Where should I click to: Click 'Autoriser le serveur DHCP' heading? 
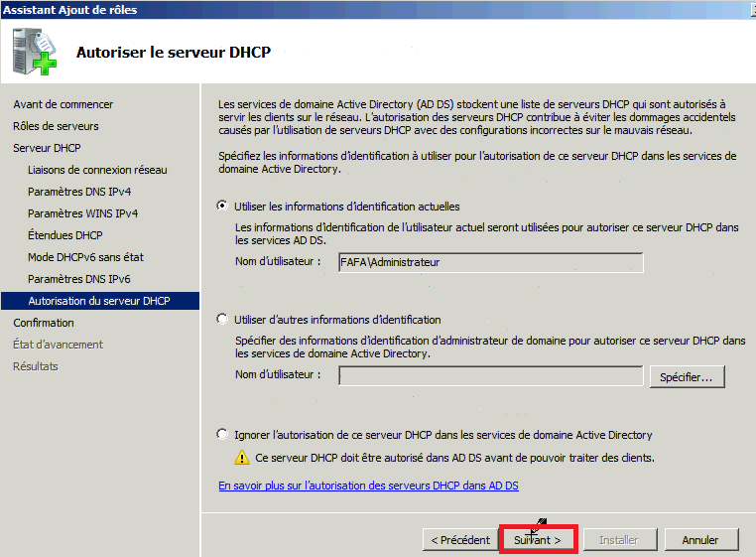pyautogui.click(x=174, y=53)
